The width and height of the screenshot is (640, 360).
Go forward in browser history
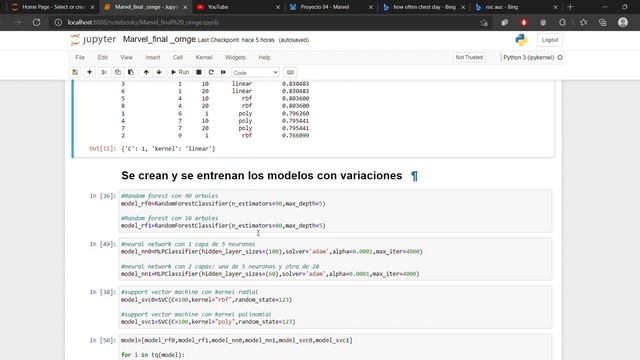point(17,22)
